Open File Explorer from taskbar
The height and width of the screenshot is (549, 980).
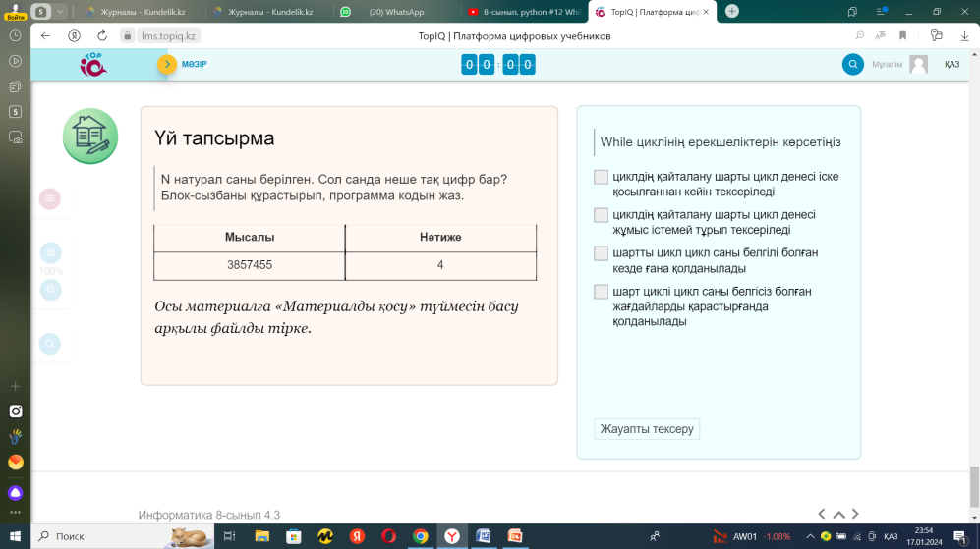click(261, 536)
